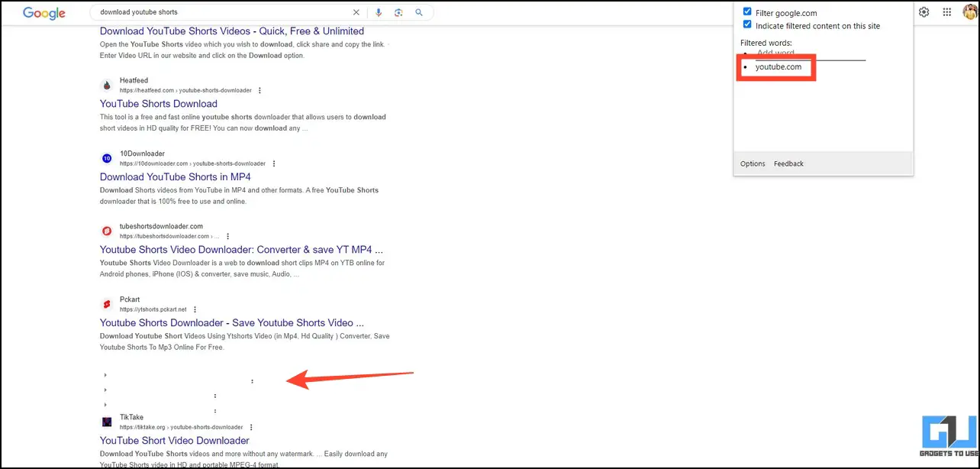Open the YouTube Shorts Download result
980x469 pixels.
point(159,104)
